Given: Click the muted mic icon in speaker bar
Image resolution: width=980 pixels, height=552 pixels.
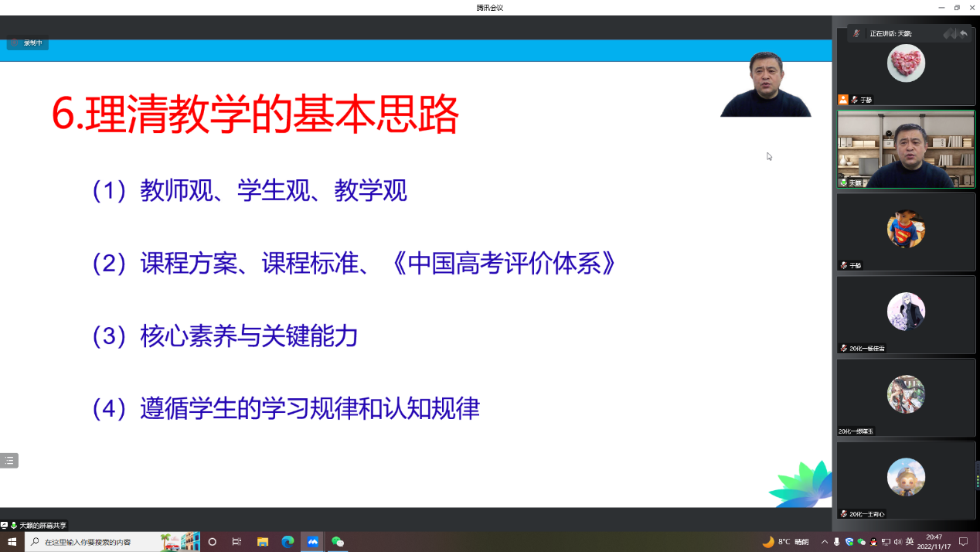Looking at the screenshot, I should (856, 34).
